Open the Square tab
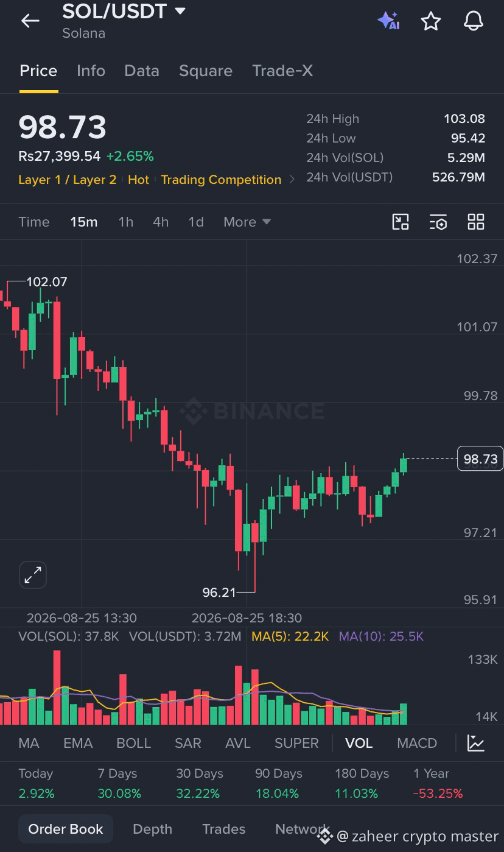The height and width of the screenshot is (852, 504). tap(206, 71)
